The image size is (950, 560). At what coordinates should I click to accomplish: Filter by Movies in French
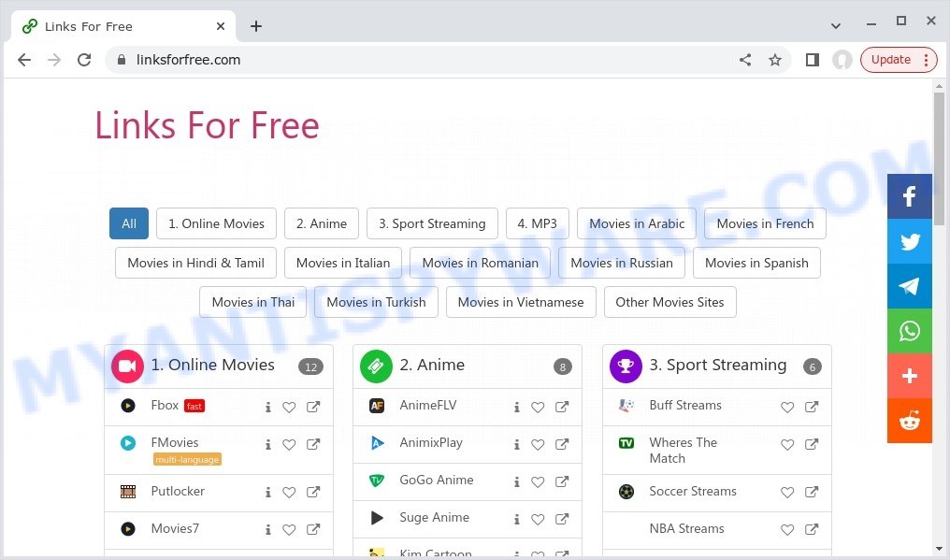point(765,223)
